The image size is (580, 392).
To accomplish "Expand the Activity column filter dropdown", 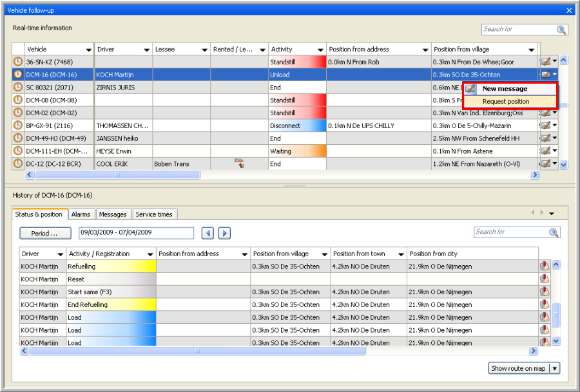I will [320, 50].
